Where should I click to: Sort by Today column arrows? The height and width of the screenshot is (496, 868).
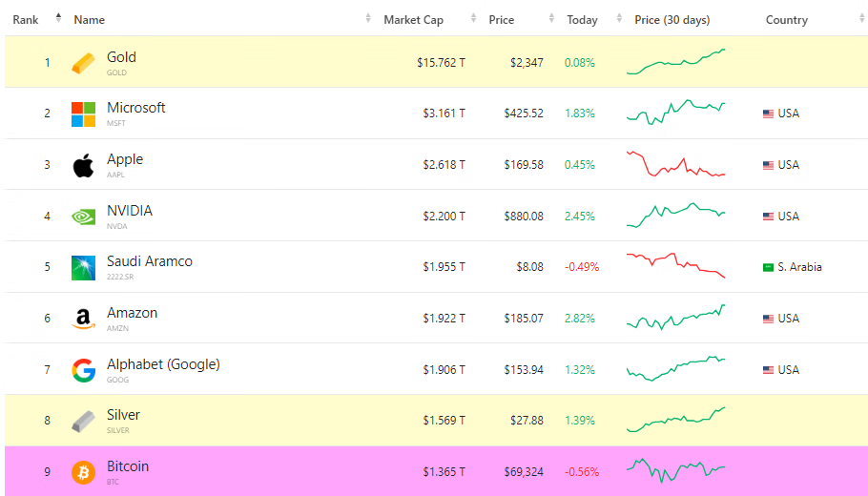(619, 18)
